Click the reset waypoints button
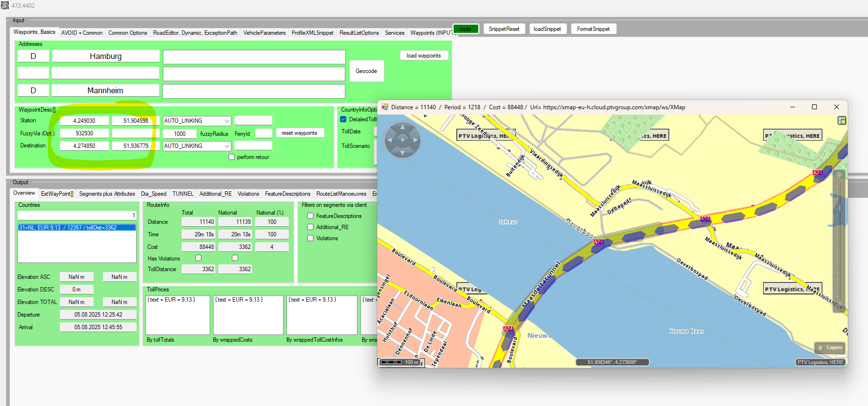Viewport: 868px width, 406px height. [x=299, y=133]
